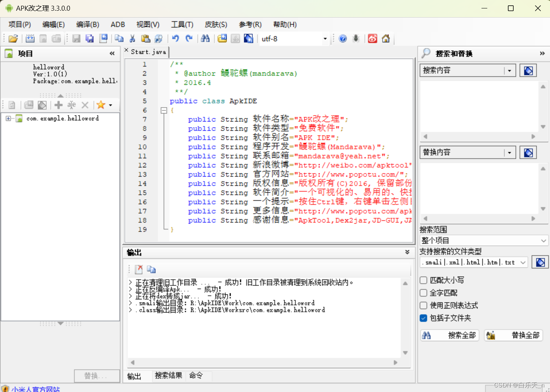
Task: Select the com.example.helloword project item
Action: [x=62, y=119]
